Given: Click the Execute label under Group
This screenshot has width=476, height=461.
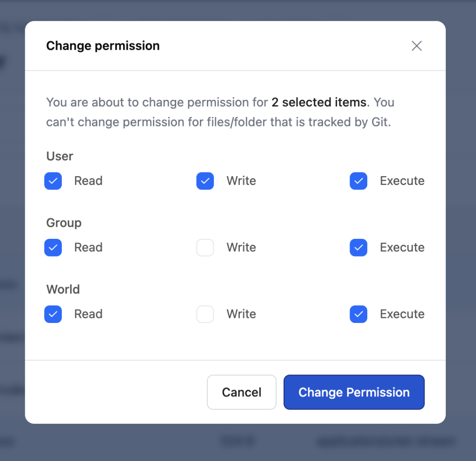Looking at the screenshot, I should pyautogui.click(x=402, y=248).
